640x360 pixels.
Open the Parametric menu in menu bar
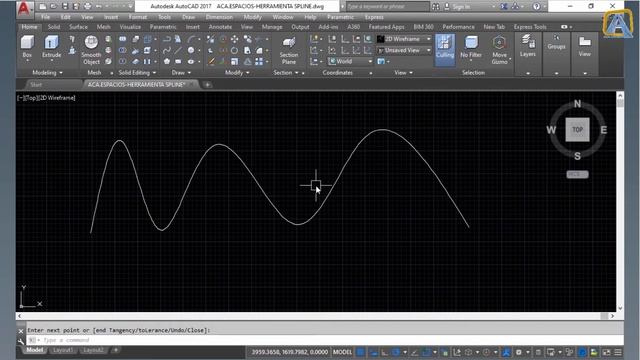coord(340,17)
